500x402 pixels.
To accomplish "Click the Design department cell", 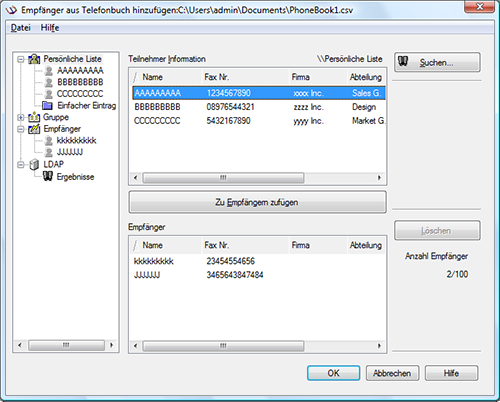I will 364,107.
